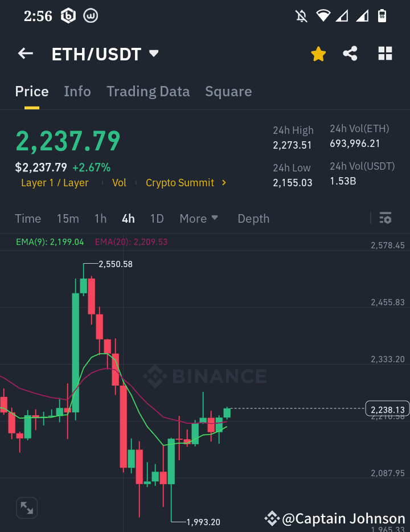Viewport: 410px width, 532px height.
Task: Tap the muted notifications status icon
Action: [301, 16]
